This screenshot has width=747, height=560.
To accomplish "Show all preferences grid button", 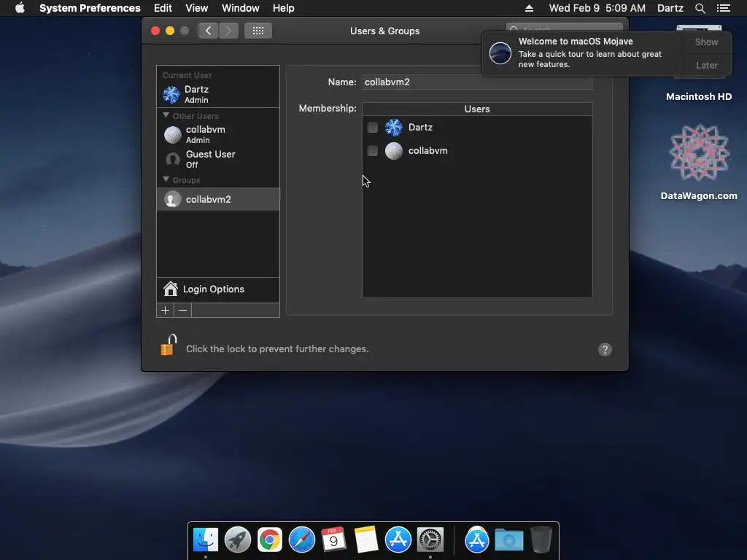I will 258,31.
